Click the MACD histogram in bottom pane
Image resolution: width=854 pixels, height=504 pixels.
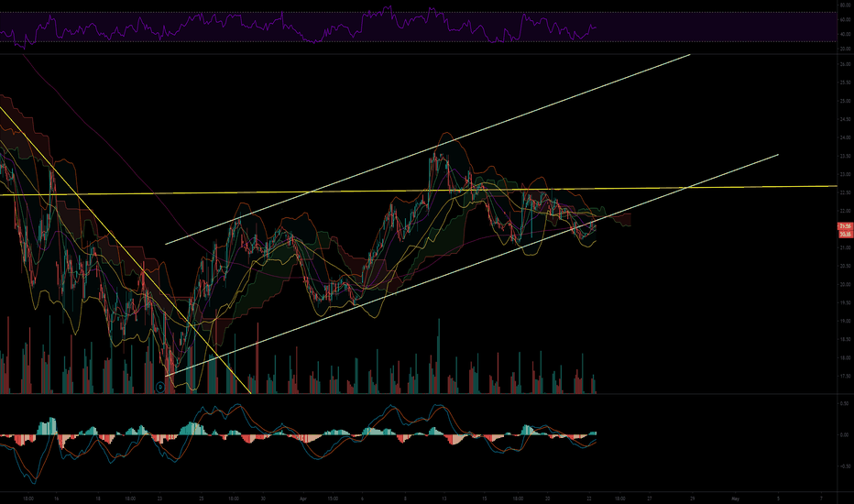pos(298,433)
